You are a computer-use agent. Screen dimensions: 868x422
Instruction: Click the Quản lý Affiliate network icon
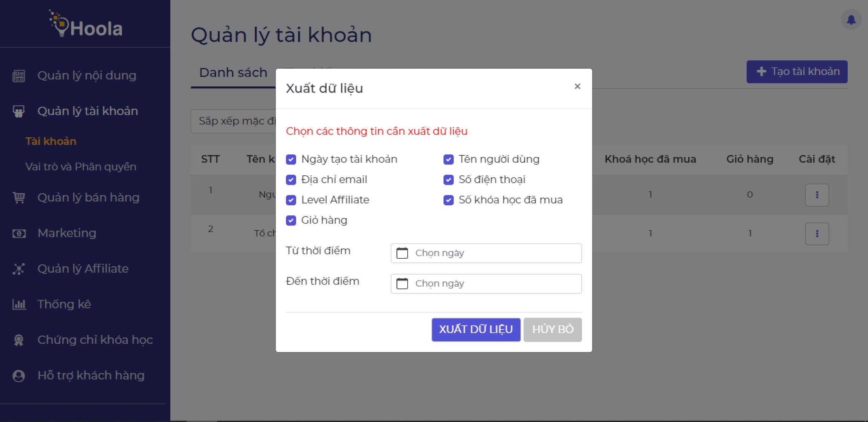coord(18,269)
